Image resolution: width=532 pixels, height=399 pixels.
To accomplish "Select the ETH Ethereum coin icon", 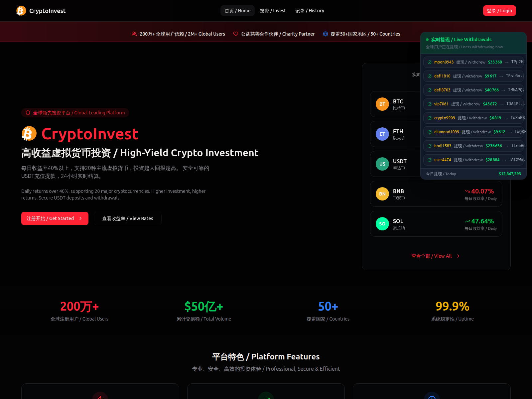I will point(382,134).
